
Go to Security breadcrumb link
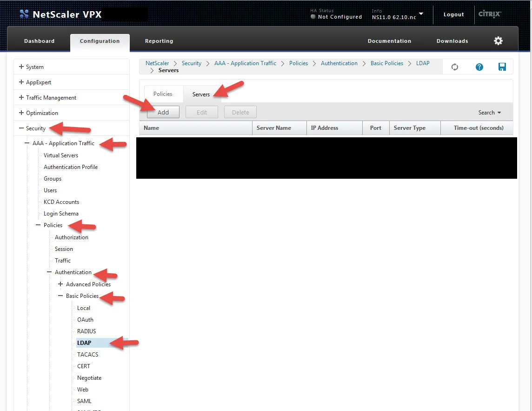[x=191, y=63]
